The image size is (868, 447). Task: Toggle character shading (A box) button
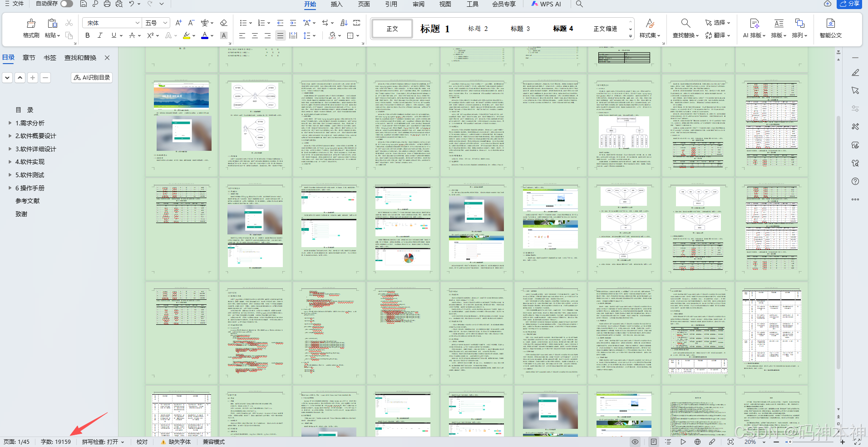(223, 35)
